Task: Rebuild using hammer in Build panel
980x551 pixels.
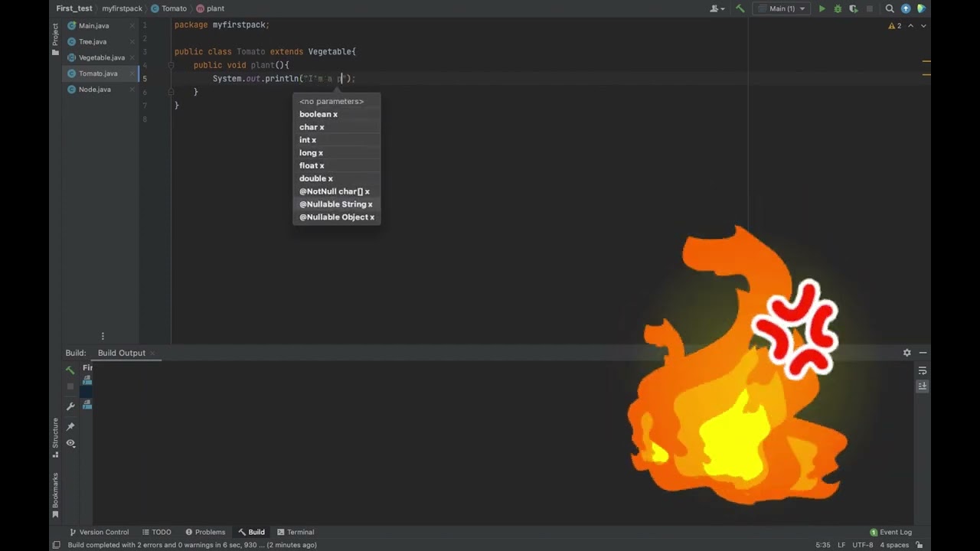Action: pyautogui.click(x=70, y=370)
